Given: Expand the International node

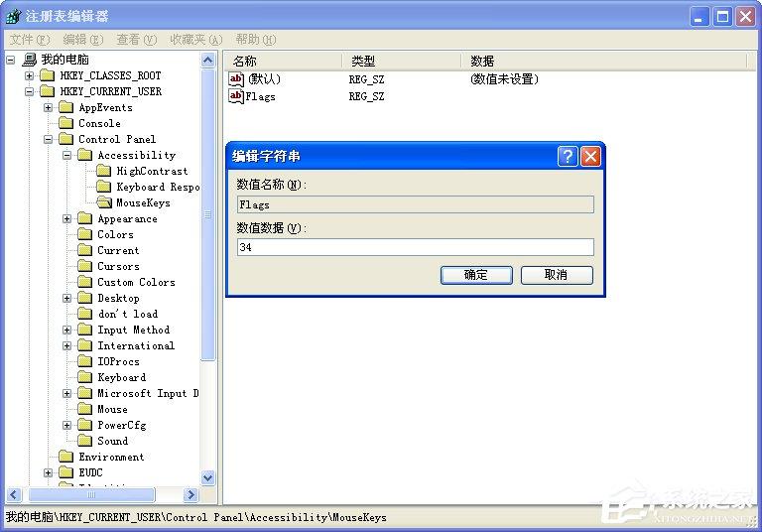Looking at the screenshot, I should [67, 345].
